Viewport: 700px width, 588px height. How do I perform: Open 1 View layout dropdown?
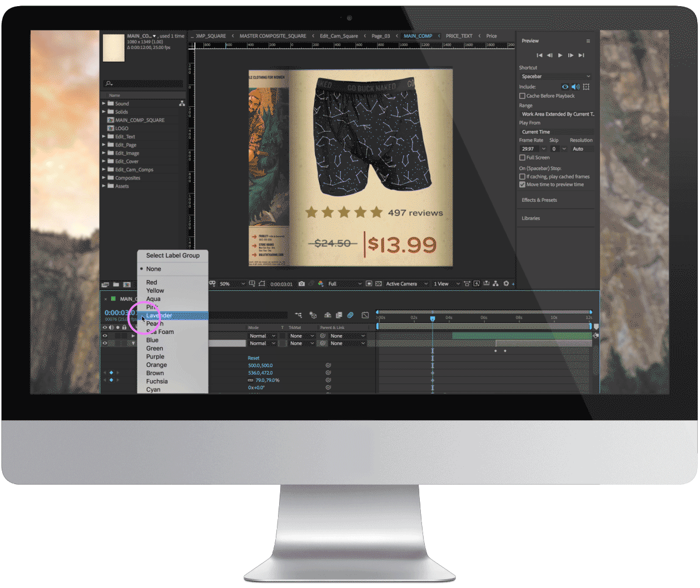tap(447, 284)
